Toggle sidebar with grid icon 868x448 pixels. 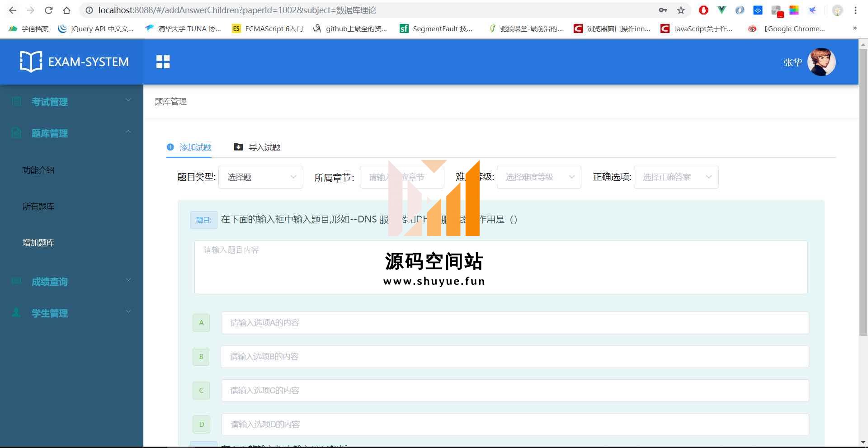(163, 61)
